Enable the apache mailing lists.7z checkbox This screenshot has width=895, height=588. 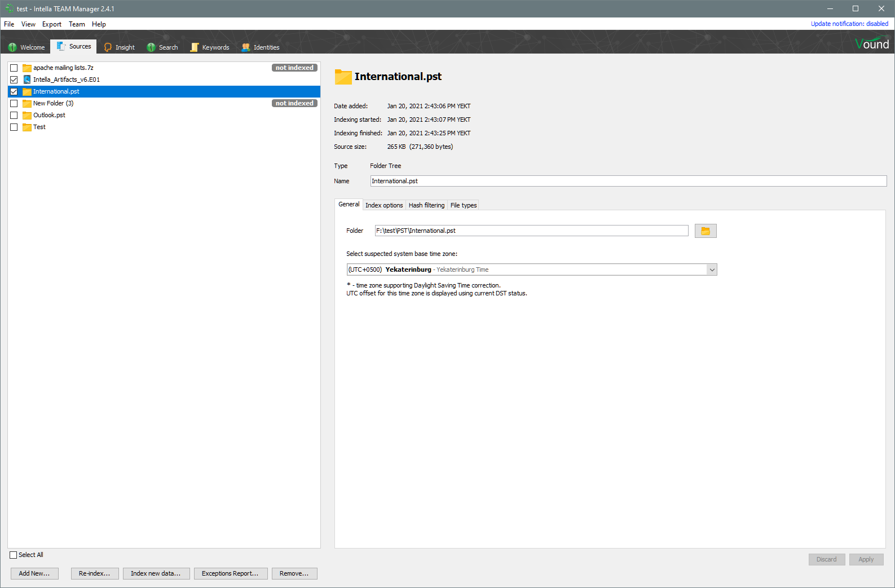click(14, 68)
